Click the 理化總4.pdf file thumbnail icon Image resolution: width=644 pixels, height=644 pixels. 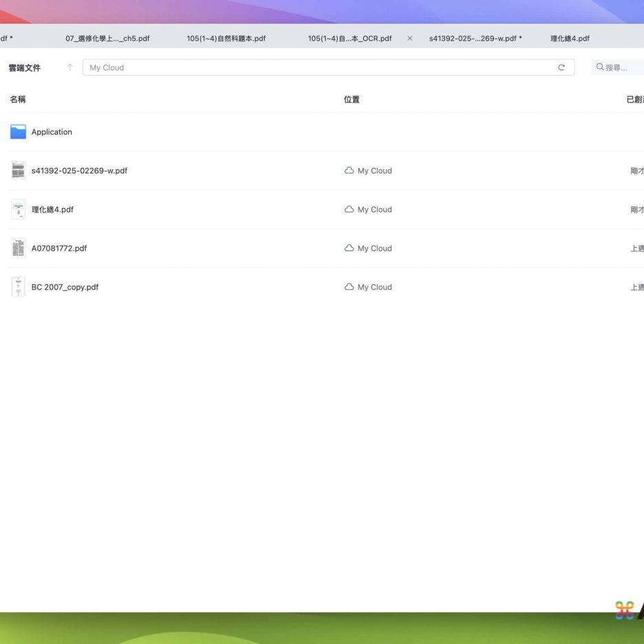pos(18,210)
